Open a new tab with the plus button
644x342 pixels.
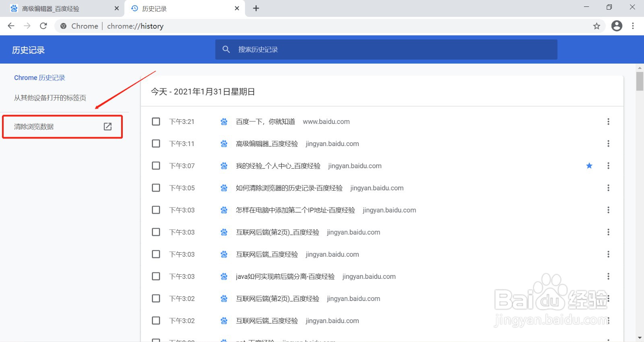[256, 8]
